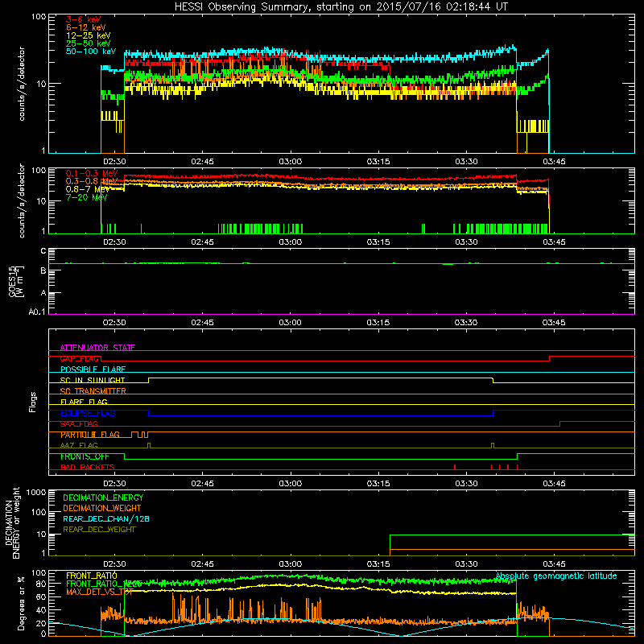The height and width of the screenshot is (644, 644).
Task: Select the FRONTS_OFF flag label
Action: click(x=85, y=456)
